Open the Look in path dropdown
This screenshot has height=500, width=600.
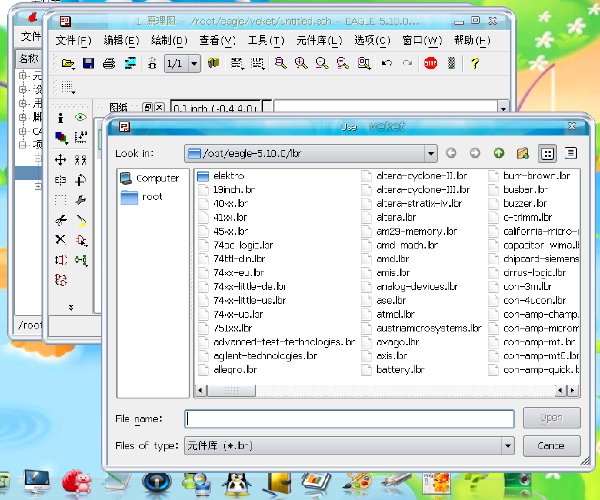tap(431, 153)
